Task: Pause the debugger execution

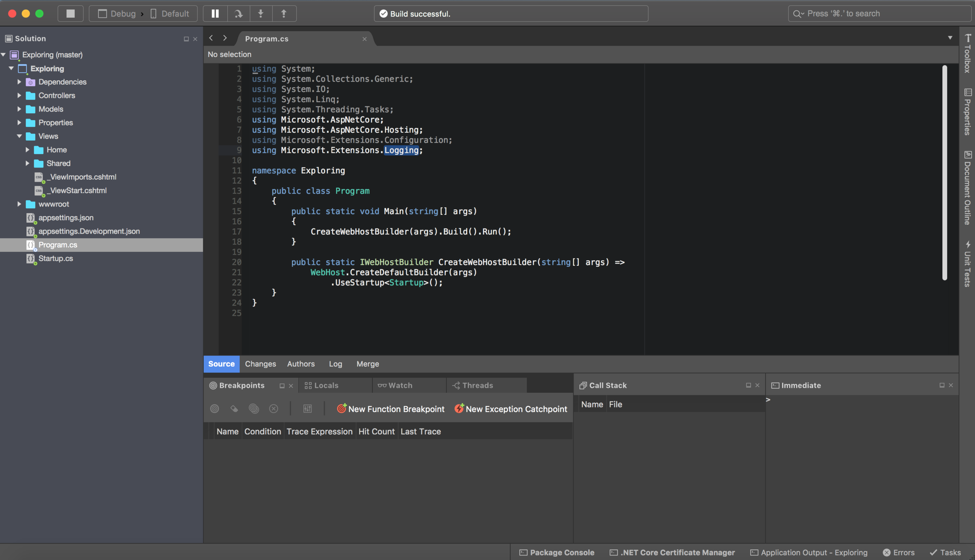Action: click(215, 14)
